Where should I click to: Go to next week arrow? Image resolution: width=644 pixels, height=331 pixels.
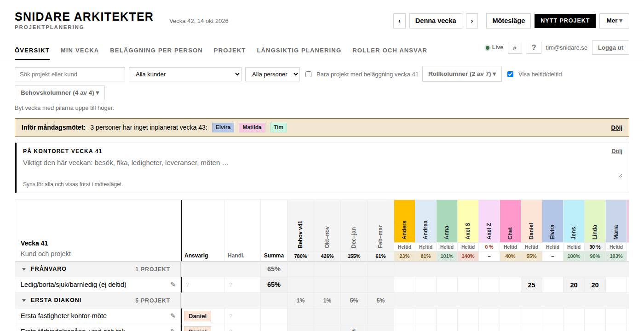coord(472,21)
